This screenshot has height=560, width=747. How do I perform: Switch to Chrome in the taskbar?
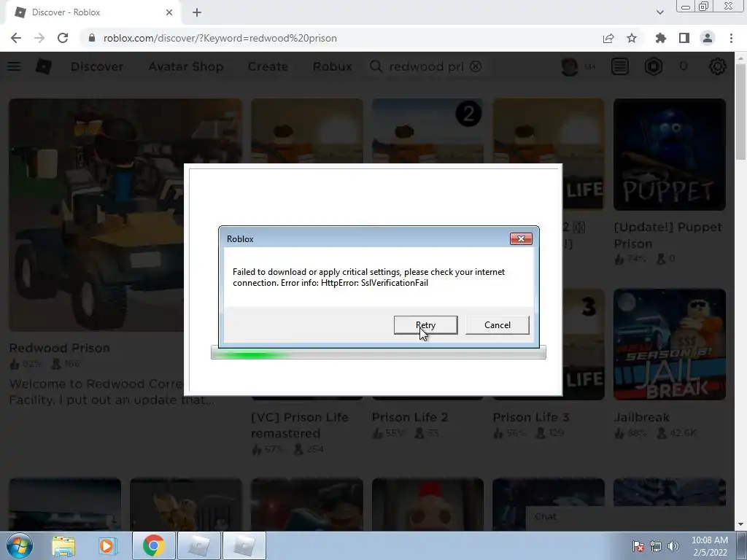pos(153,545)
